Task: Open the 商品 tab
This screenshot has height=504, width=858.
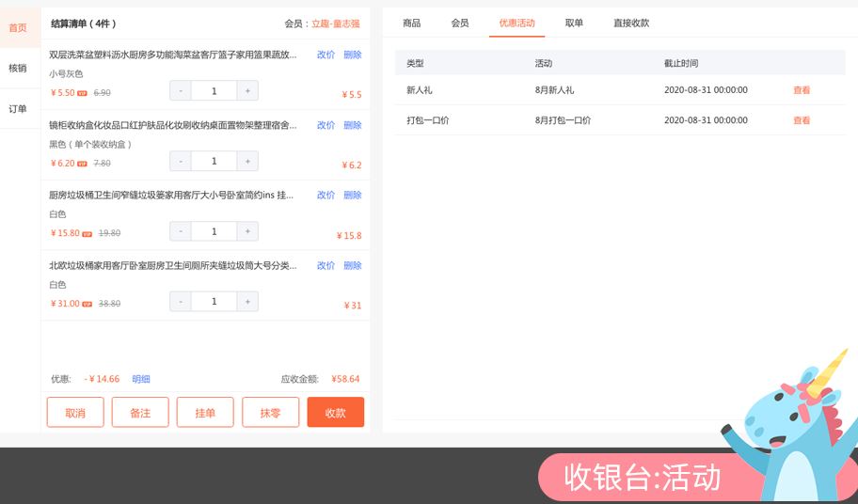Action: coord(411,23)
